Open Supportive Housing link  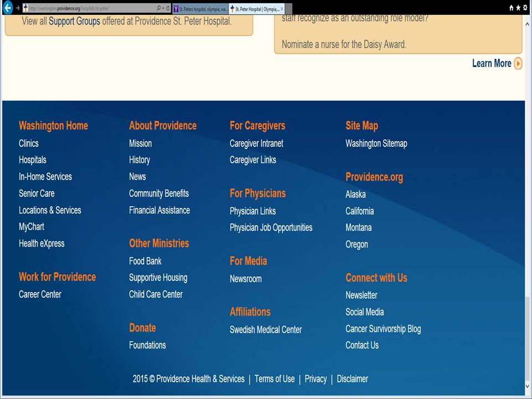(158, 278)
